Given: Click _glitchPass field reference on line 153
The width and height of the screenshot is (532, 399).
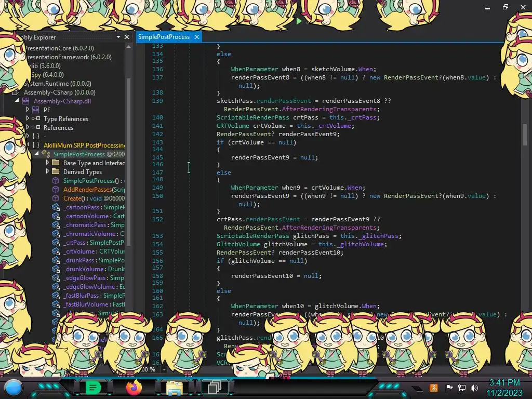Looking at the screenshot, I should [x=379, y=236].
